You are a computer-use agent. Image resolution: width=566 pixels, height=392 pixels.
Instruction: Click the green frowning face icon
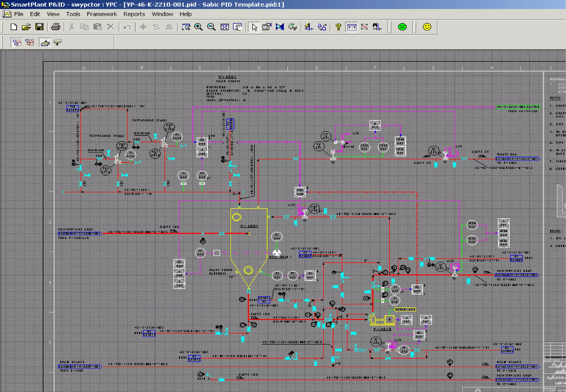(x=402, y=27)
